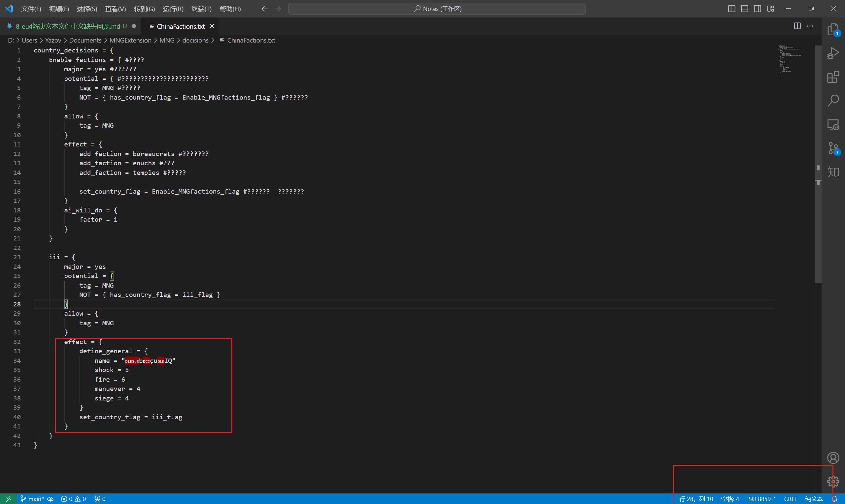Click the main* git branch button
This screenshot has height=504, width=845.
click(x=32, y=499)
